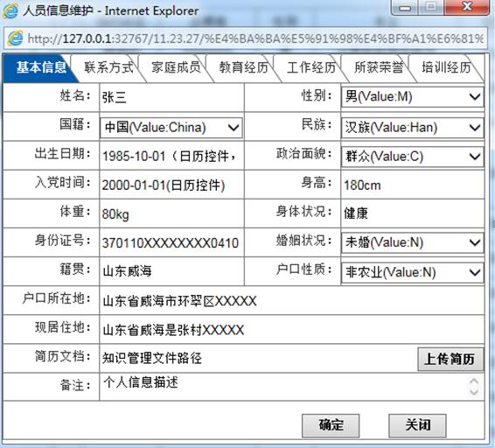Click the Internet Explorer icon in address bar
This screenshot has height=448, width=495.
[15, 38]
